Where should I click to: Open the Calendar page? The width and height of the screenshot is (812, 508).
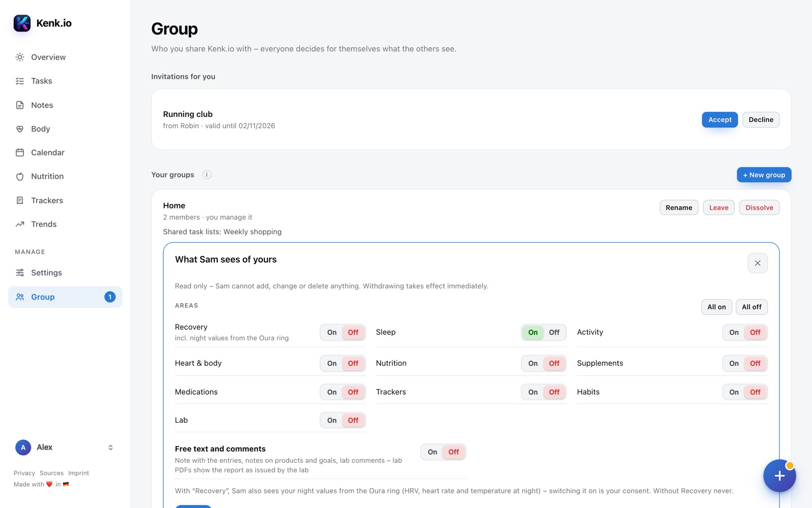pos(65,152)
